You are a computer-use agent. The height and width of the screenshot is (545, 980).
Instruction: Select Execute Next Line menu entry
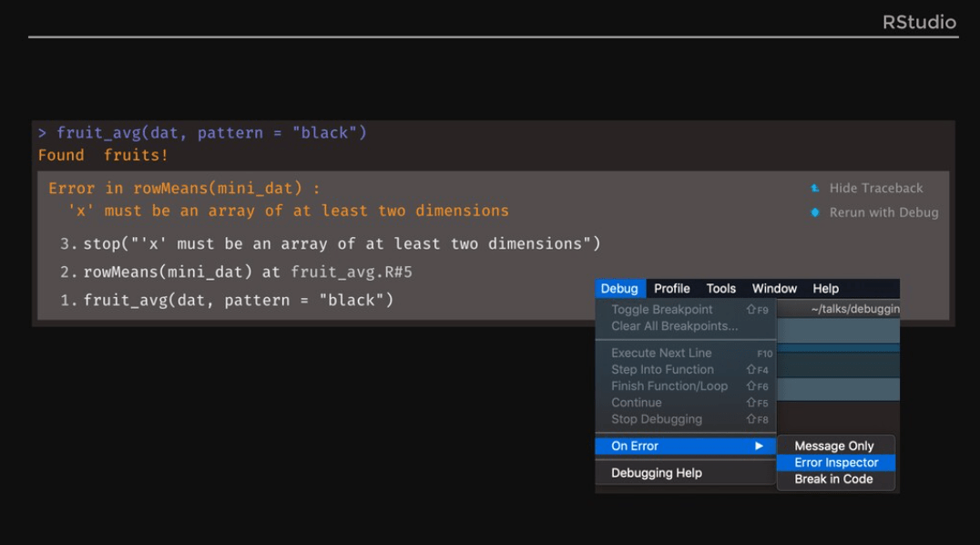point(686,353)
